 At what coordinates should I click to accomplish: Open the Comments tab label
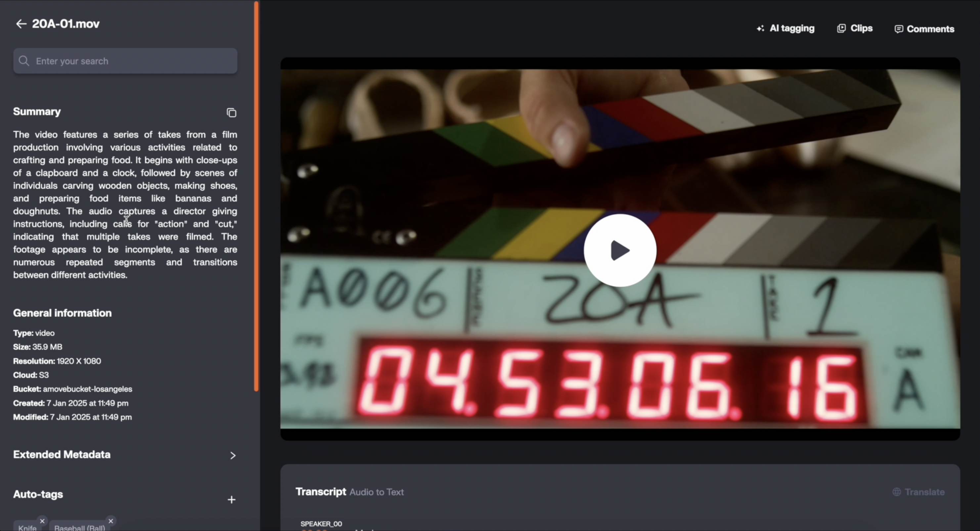click(930, 29)
